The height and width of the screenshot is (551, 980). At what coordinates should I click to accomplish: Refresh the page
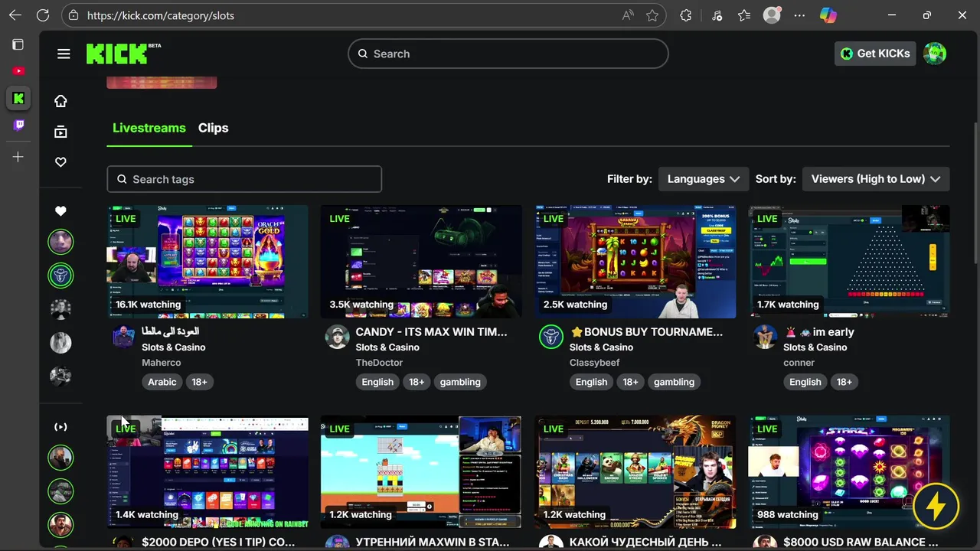[43, 15]
